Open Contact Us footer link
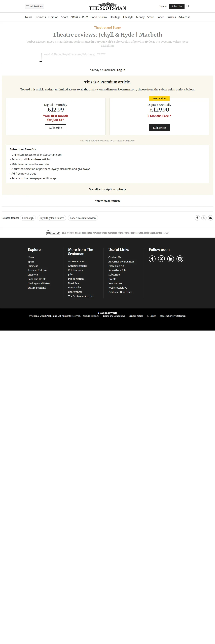This screenshot has width=215, height=644. tap(114, 257)
